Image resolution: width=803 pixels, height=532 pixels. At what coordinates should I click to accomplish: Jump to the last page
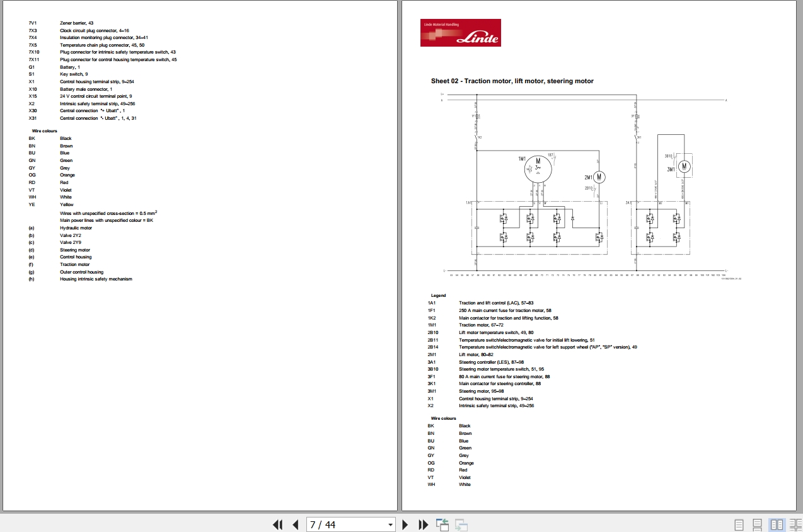(424, 524)
